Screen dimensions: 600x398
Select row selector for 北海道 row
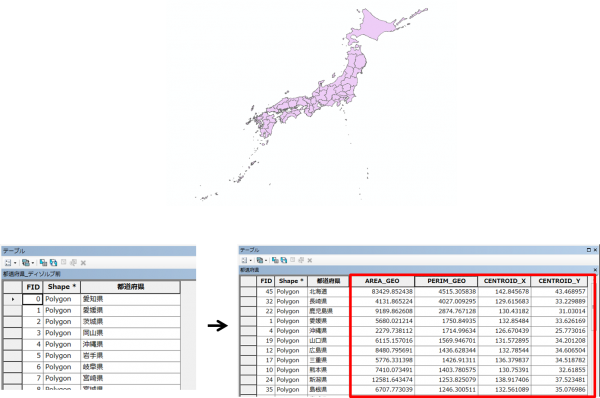pos(249,292)
